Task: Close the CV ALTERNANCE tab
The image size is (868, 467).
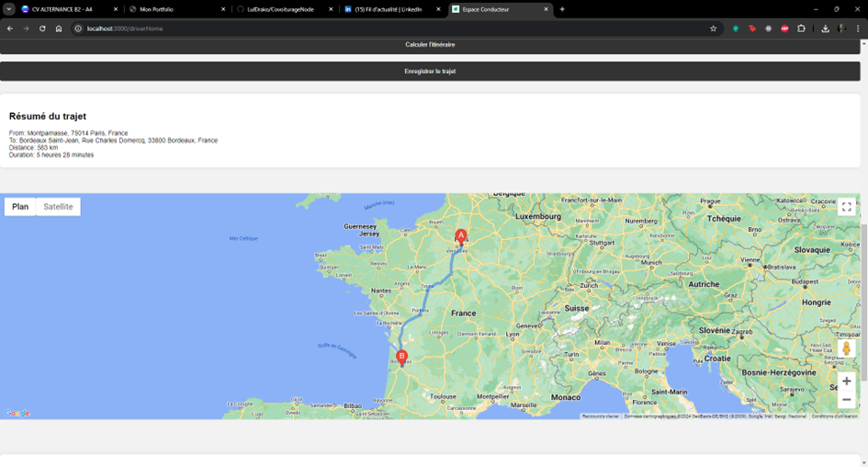Action: coord(116,9)
